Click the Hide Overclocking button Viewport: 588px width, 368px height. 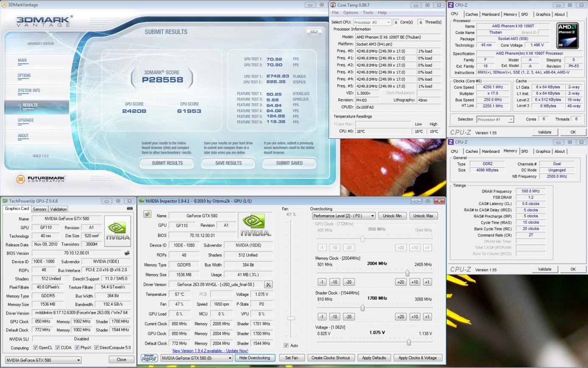coord(255,358)
